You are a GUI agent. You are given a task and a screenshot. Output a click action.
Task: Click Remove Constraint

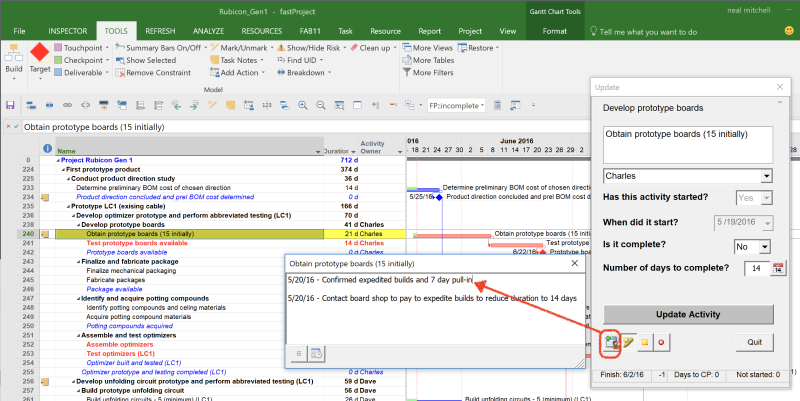pos(153,72)
